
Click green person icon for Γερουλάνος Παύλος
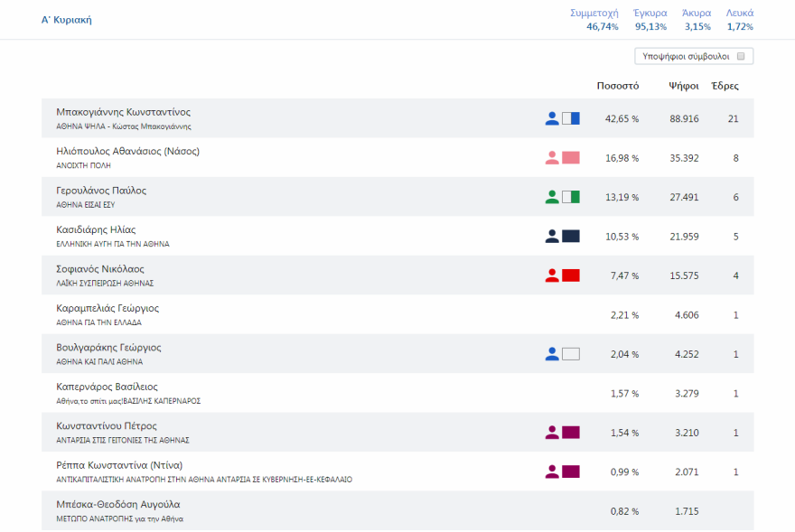coord(552,197)
